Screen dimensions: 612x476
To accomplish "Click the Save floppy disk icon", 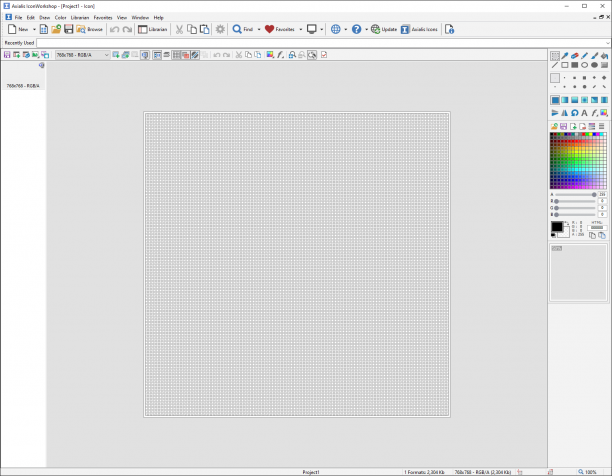I will click(x=69, y=29).
